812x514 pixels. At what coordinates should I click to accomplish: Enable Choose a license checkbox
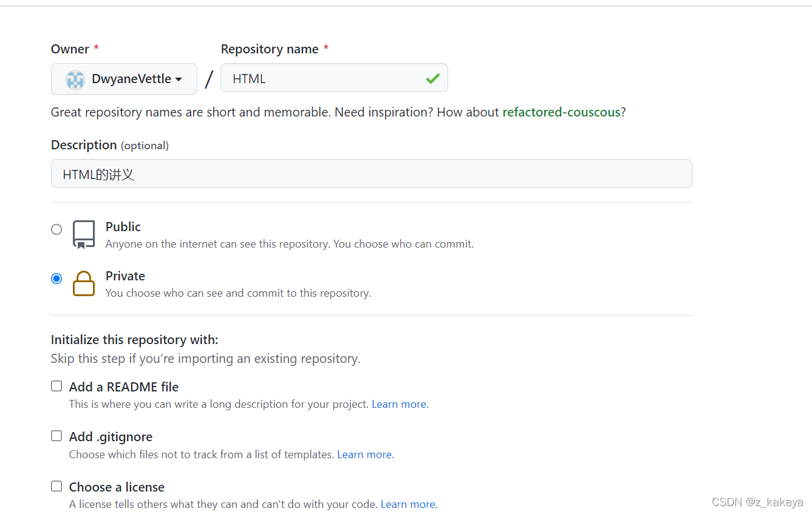pyautogui.click(x=56, y=486)
